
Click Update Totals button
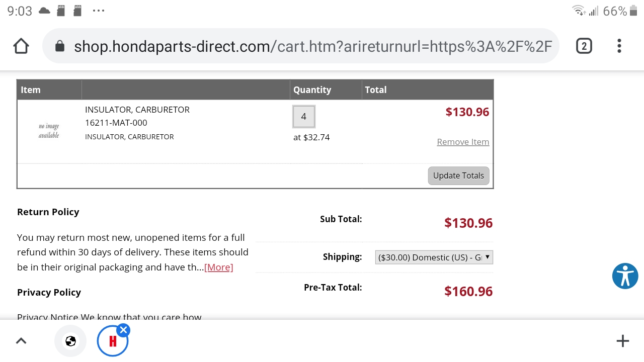point(458,175)
